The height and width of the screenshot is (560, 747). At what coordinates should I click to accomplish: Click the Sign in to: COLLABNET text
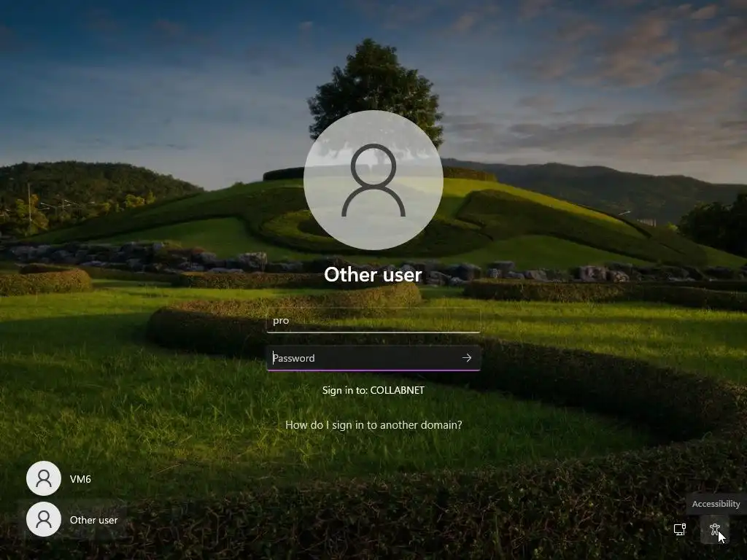[x=373, y=390]
